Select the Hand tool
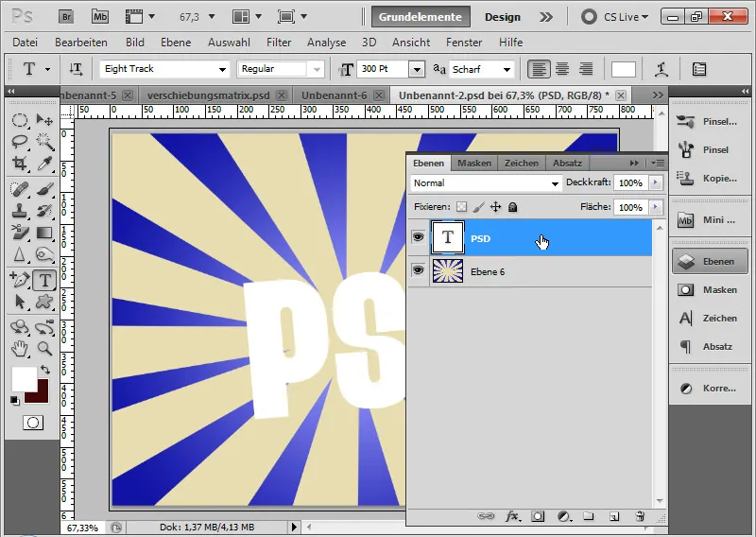 [x=19, y=348]
